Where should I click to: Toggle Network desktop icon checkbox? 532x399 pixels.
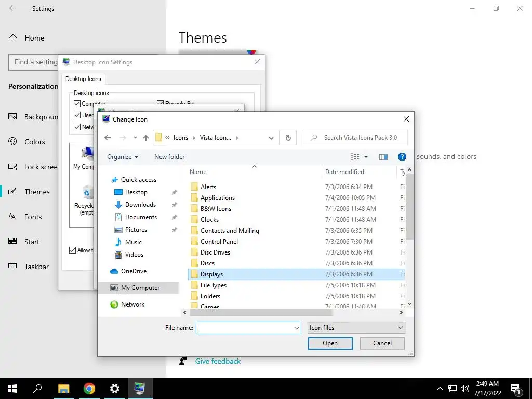[77, 127]
